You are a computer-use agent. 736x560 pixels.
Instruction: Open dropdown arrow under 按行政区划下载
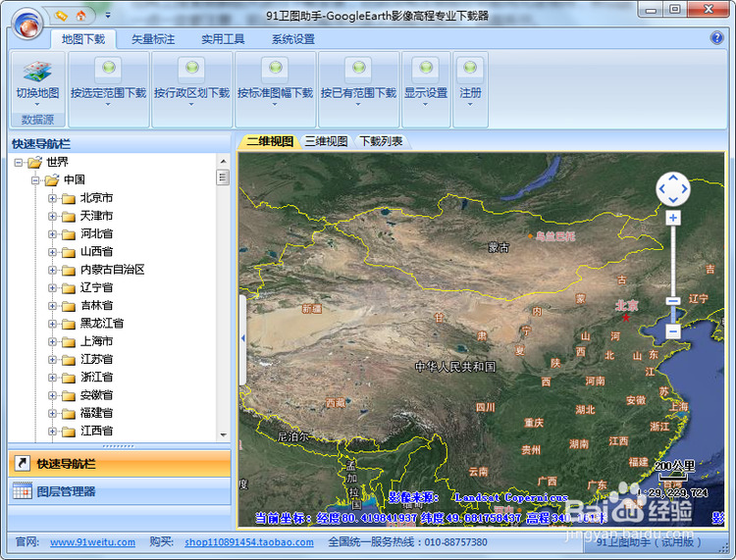(191, 105)
